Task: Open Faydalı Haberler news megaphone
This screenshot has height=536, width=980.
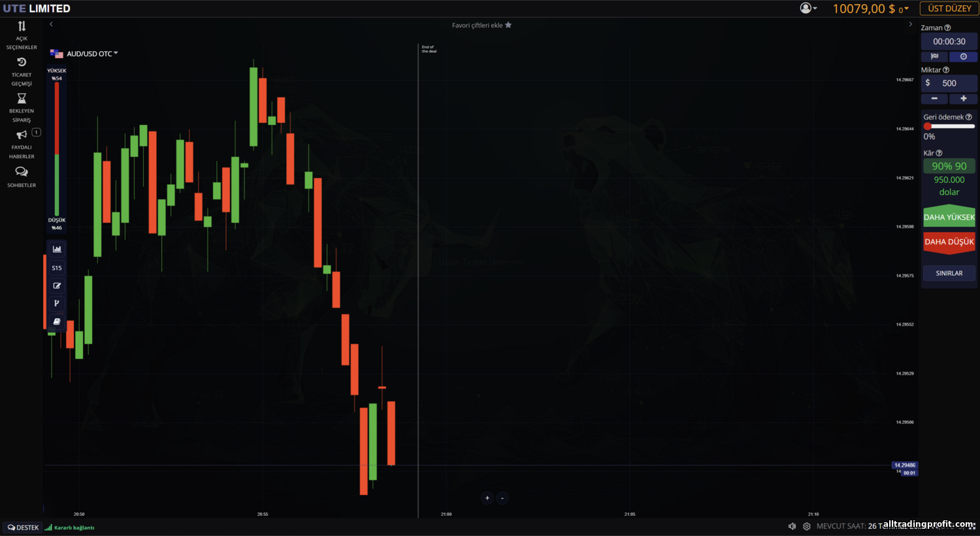Action: [x=22, y=143]
